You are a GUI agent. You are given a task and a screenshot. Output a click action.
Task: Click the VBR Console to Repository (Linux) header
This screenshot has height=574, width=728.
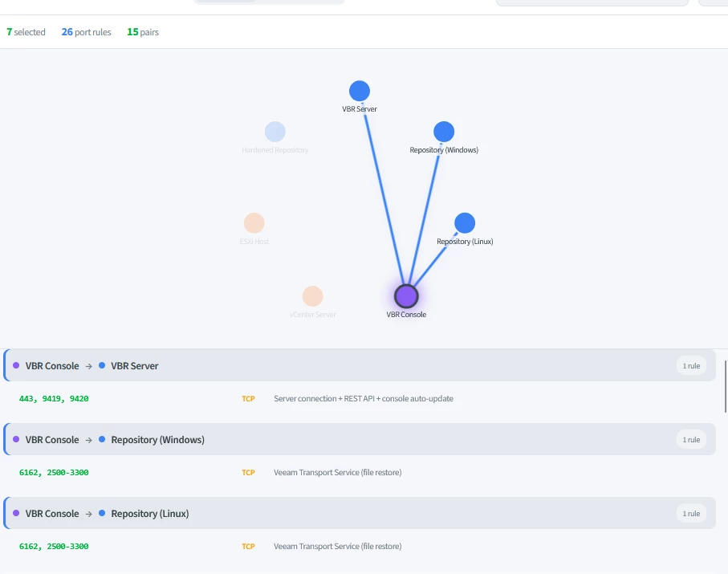click(x=360, y=514)
